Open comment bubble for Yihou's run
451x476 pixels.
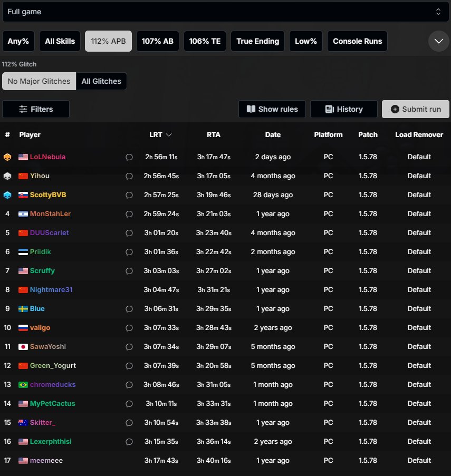(129, 176)
